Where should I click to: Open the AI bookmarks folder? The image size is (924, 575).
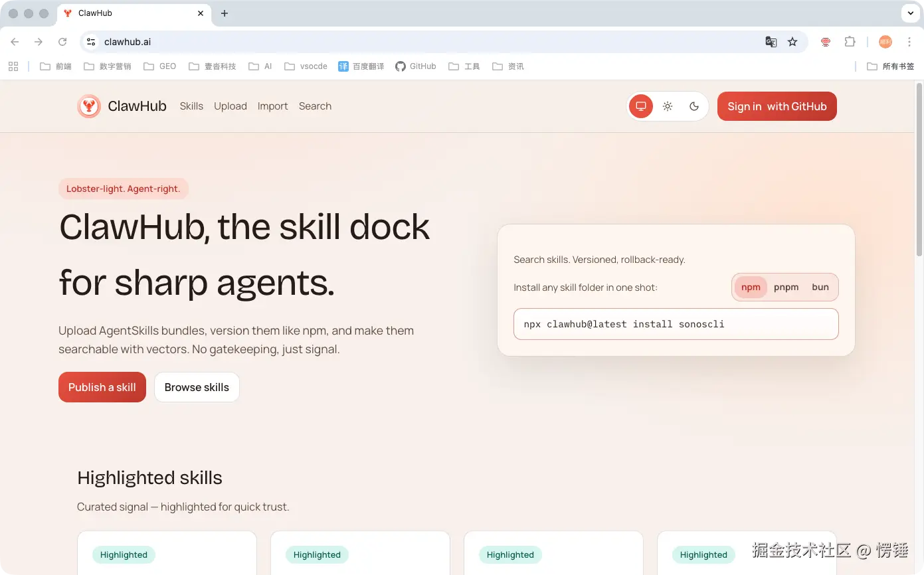(260, 66)
